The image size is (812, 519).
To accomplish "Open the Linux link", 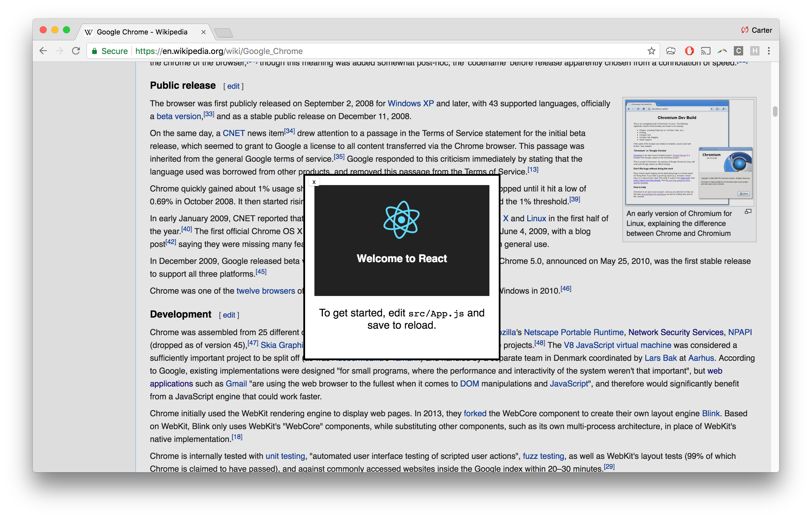I will point(536,218).
